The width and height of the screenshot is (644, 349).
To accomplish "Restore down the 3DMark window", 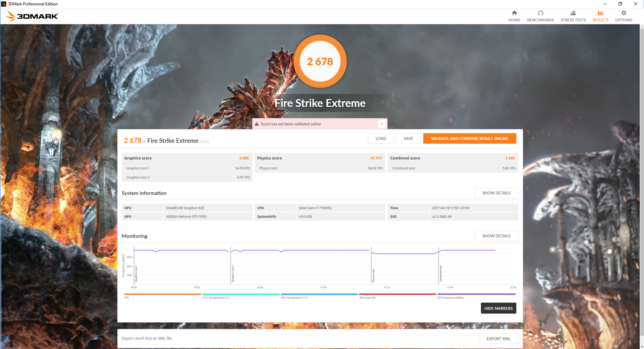I will point(620,4).
